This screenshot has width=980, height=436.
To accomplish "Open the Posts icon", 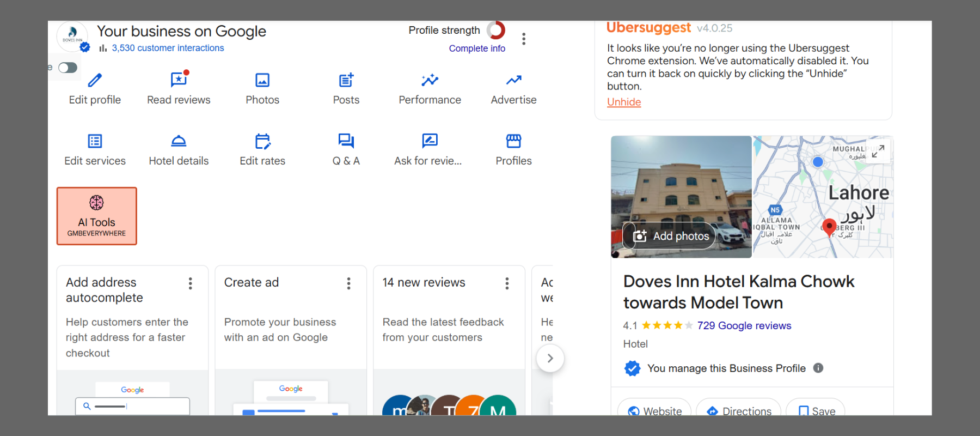I will click(346, 81).
